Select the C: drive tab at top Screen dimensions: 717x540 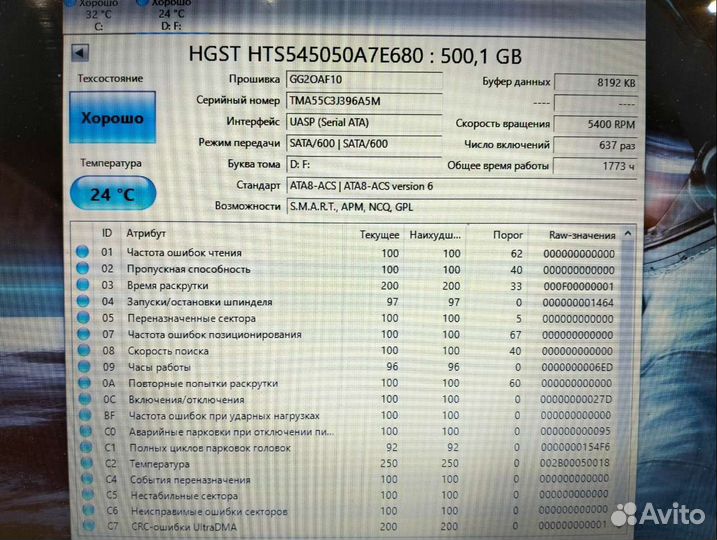[x=98, y=15]
